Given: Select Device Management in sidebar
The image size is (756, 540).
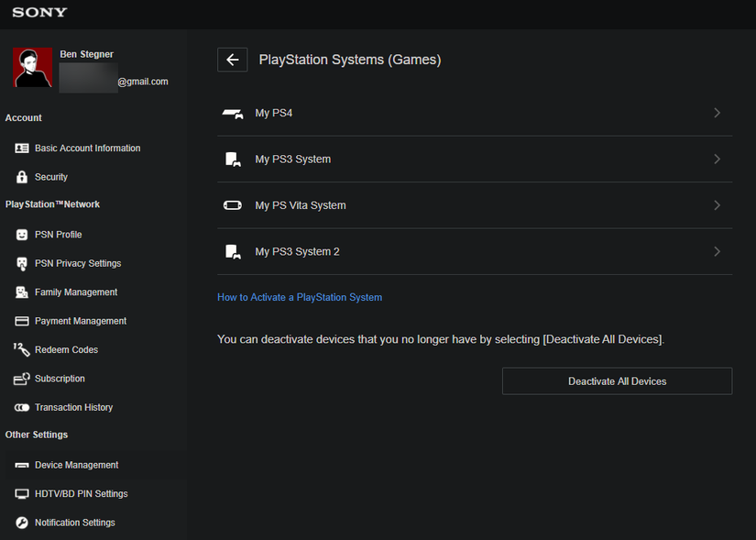Looking at the screenshot, I should click(77, 465).
